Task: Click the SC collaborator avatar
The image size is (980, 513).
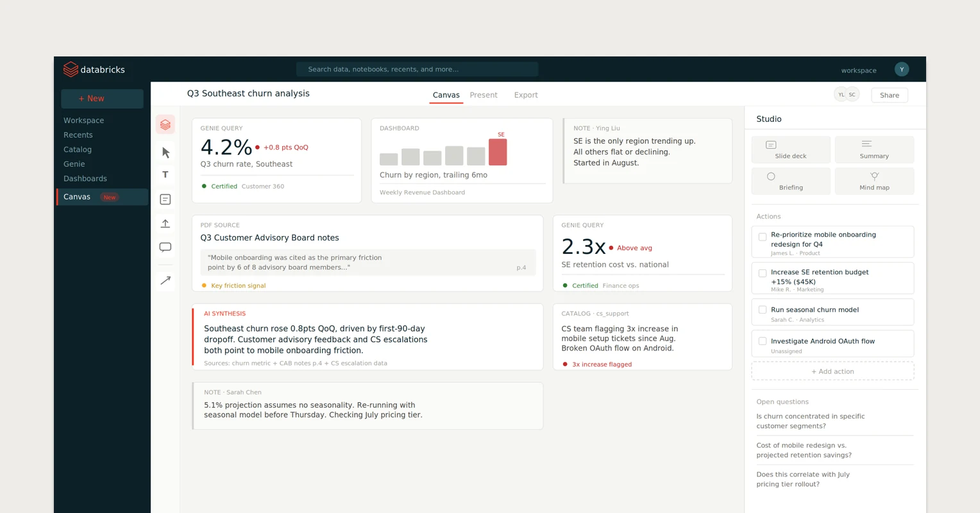Action: coord(852,95)
